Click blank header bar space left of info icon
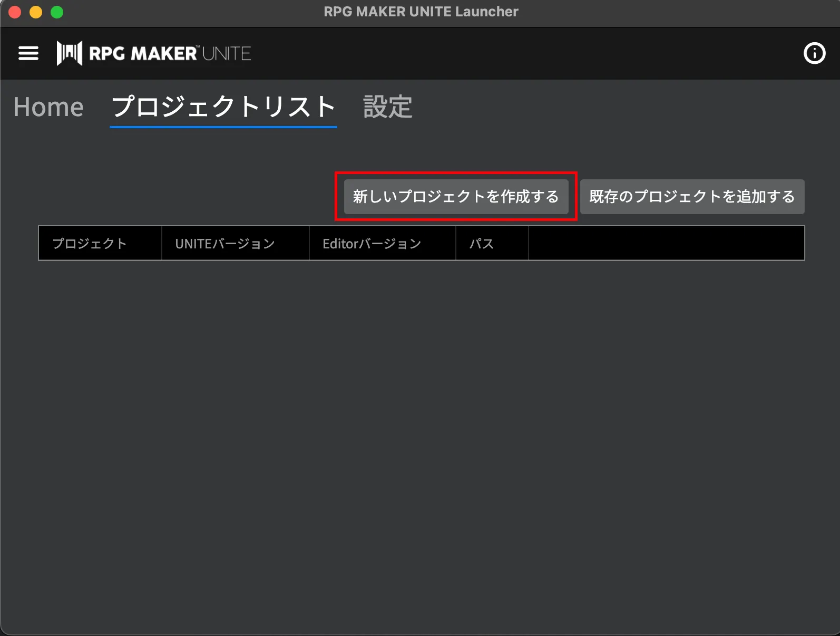Viewport: 840px width, 636px height. (x=527, y=53)
